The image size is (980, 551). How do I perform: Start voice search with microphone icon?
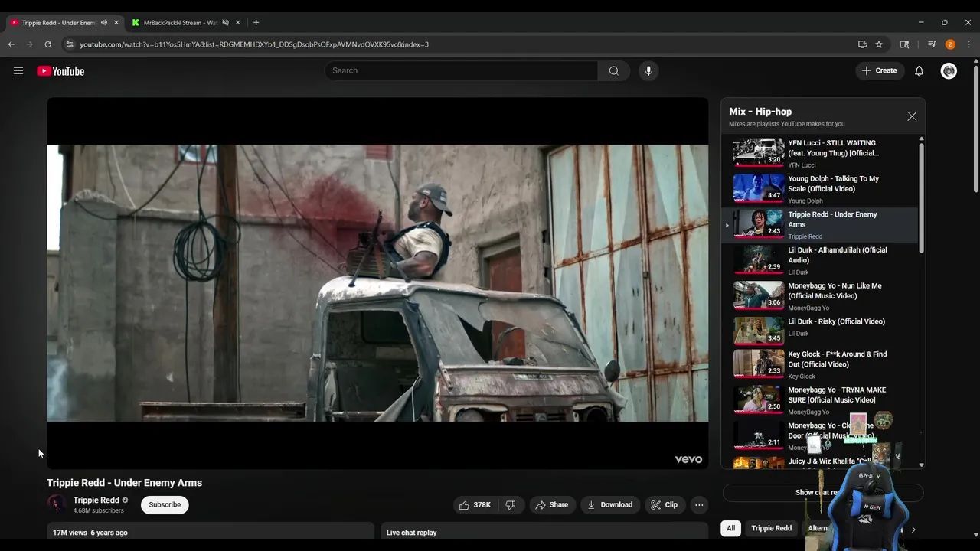[x=648, y=70]
